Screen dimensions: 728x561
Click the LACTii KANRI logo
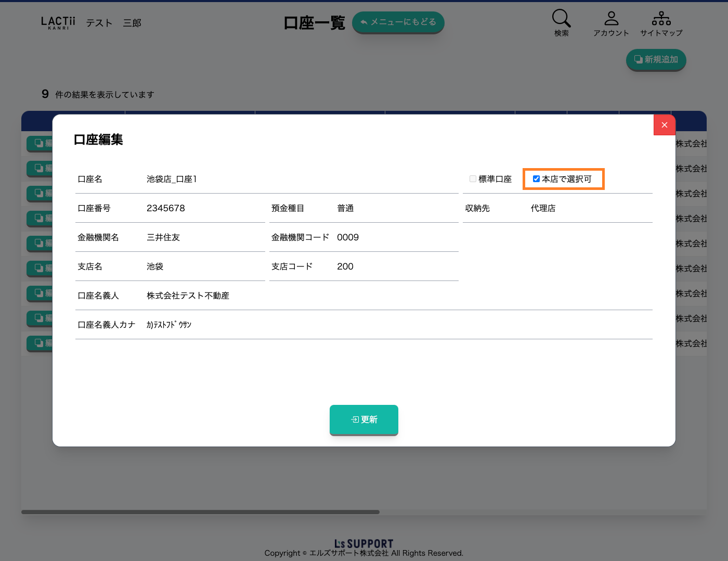pos(58,23)
